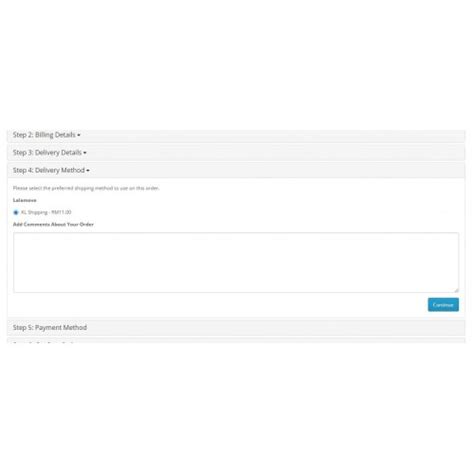Click the caret icon beside Delivery Method
Screen dimensions: 474x474
[88, 171]
